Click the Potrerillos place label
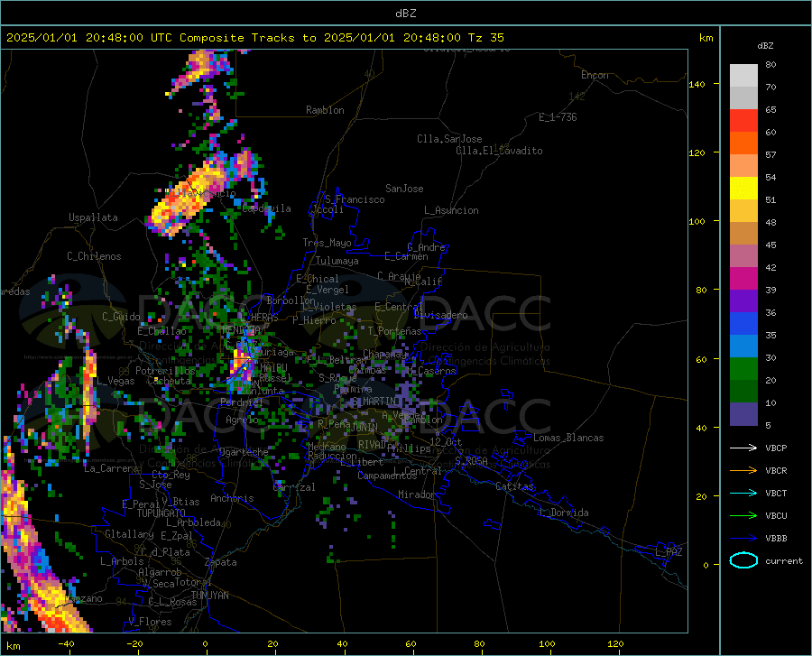 click(165, 371)
